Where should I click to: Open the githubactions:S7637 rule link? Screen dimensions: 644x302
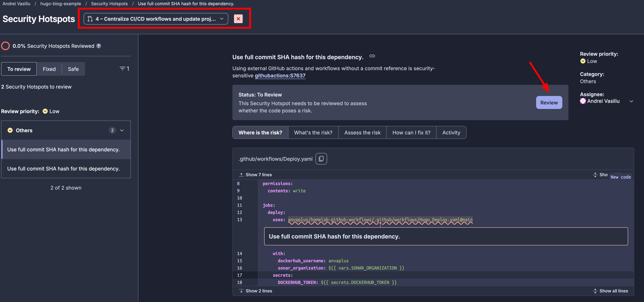(x=280, y=76)
